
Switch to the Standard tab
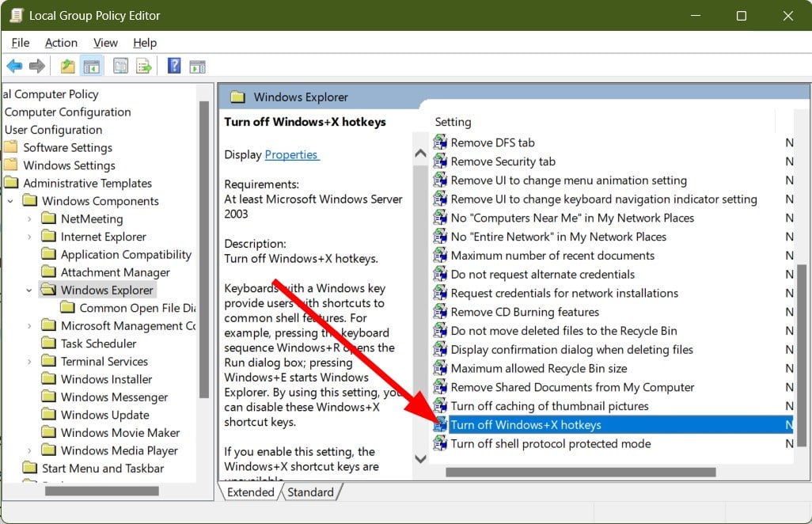310,492
